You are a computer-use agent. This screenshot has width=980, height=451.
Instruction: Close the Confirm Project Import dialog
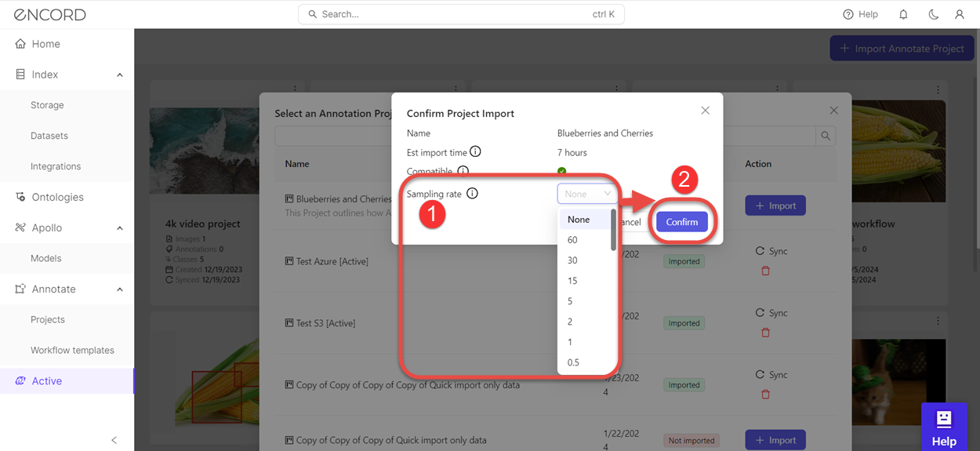coord(705,111)
